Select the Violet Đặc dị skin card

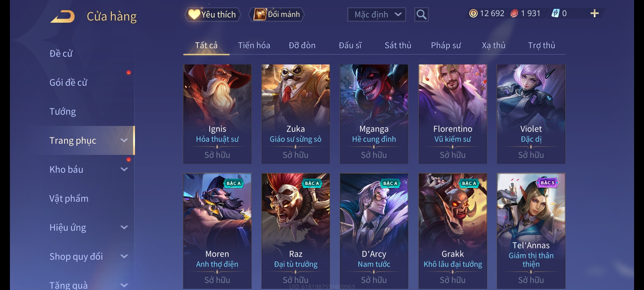tap(531, 114)
